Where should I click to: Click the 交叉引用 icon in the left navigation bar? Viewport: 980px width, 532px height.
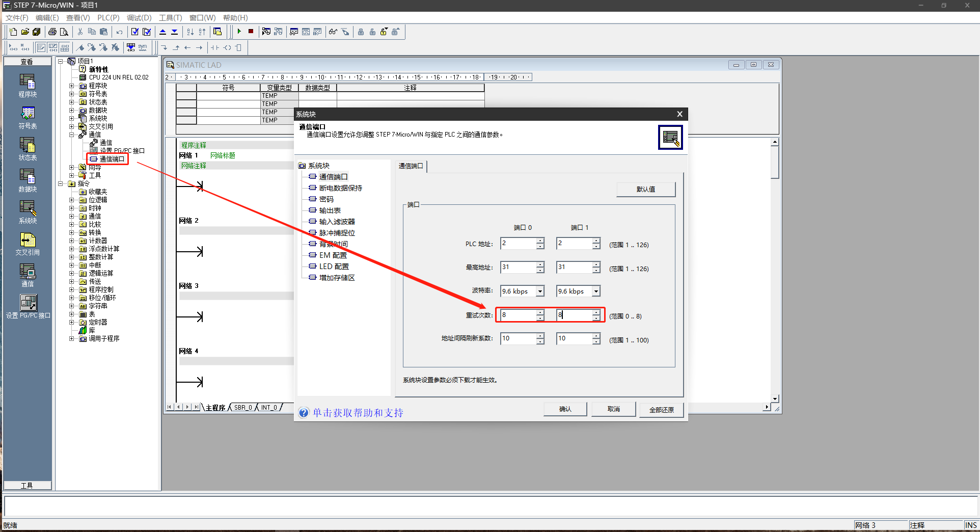(28, 243)
